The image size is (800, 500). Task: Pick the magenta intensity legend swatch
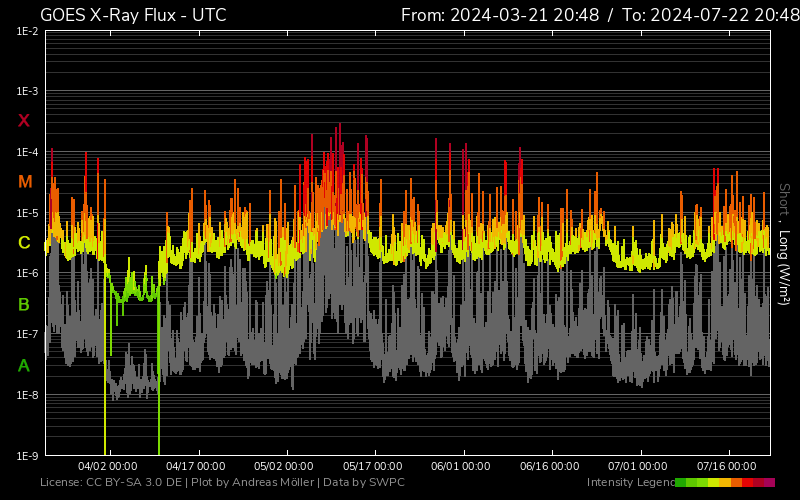(769, 483)
